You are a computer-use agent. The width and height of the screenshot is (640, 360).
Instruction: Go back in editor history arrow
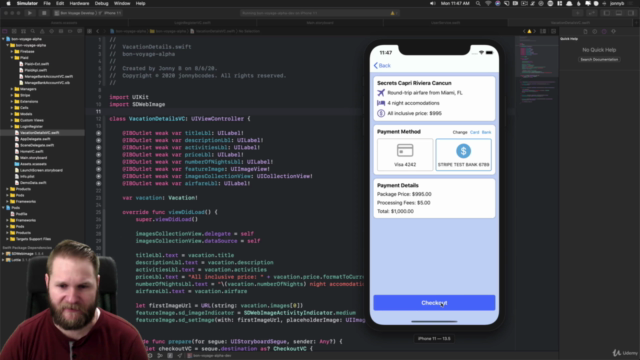pyautogui.click(x=98, y=31)
